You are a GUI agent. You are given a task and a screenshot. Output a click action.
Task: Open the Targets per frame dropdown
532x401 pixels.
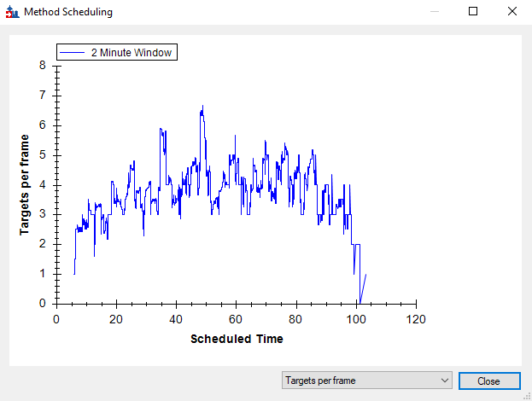tap(367, 381)
